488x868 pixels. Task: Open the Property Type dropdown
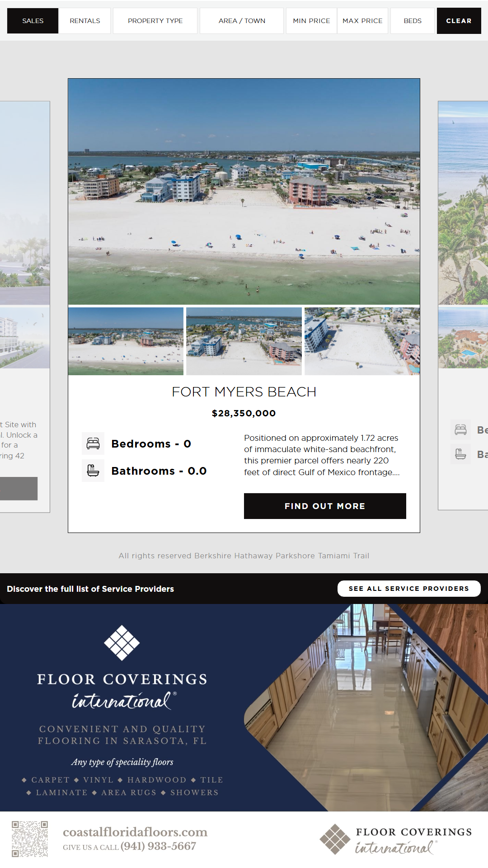tap(155, 21)
